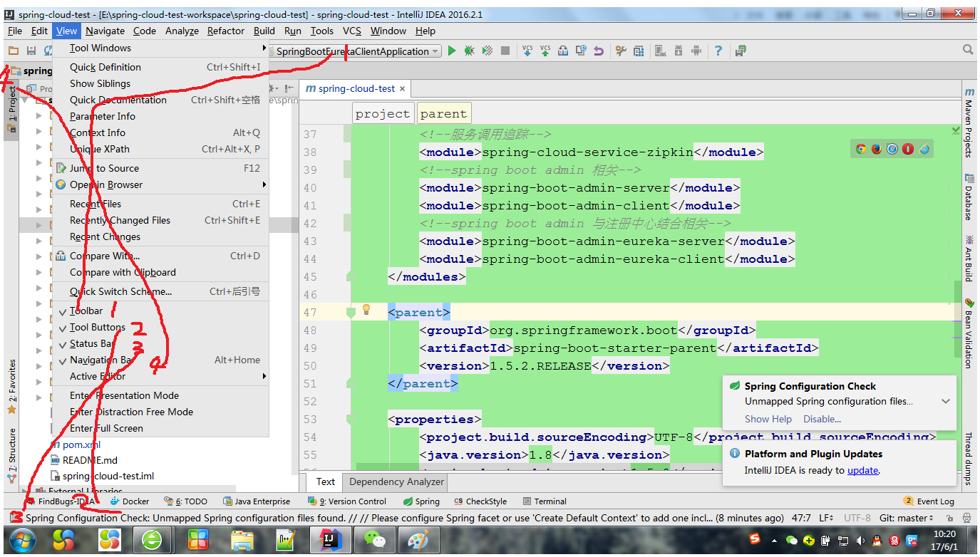Open Settings wrench icon in toolbar
The width and height of the screenshot is (980, 557).
[x=621, y=51]
